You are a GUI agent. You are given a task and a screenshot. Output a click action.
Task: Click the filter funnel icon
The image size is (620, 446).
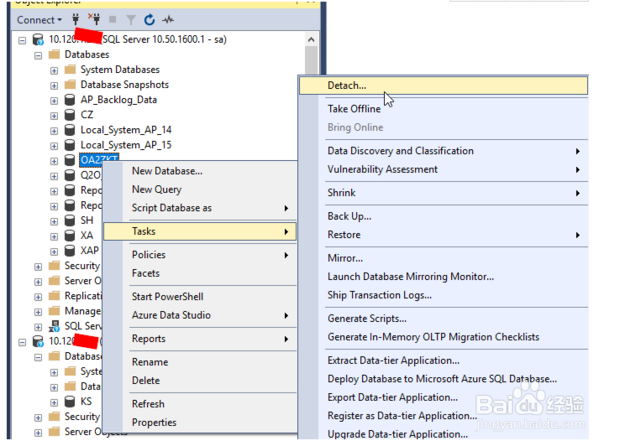point(131,20)
